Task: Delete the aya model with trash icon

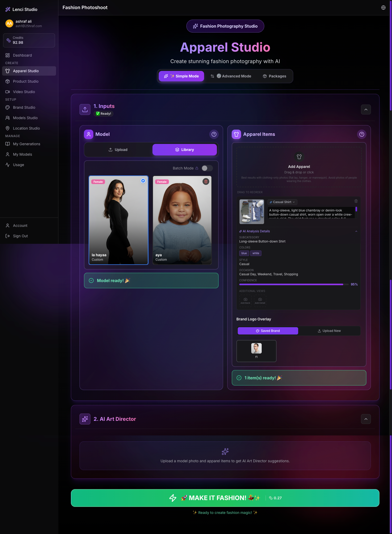Action: click(x=206, y=181)
